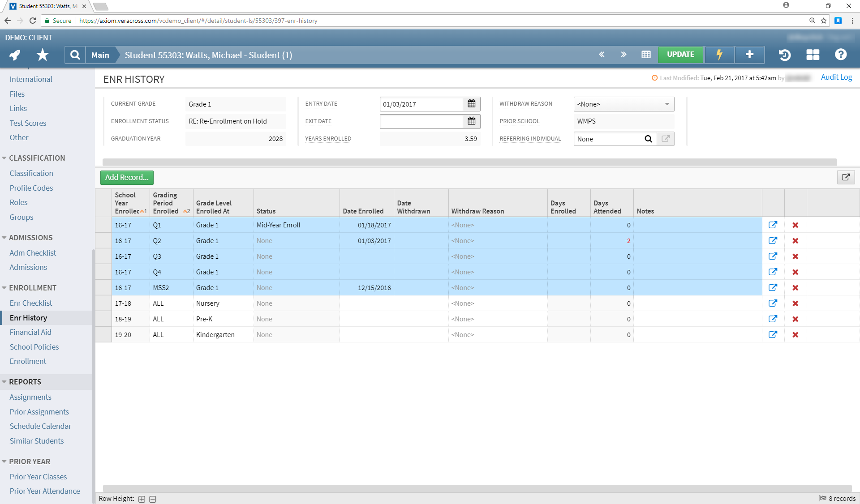This screenshot has width=860, height=504.
Task: Collapse the REPORTS sidebar section
Action: (4, 382)
